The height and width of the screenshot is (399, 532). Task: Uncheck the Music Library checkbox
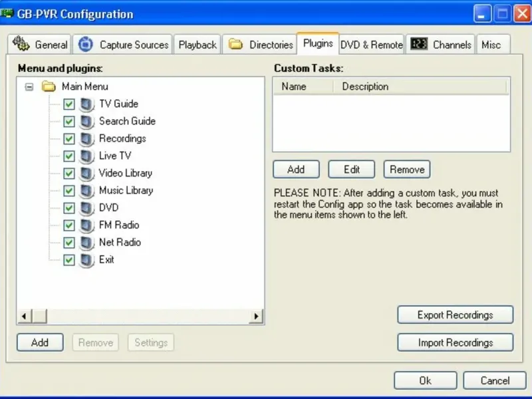point(69,191)
